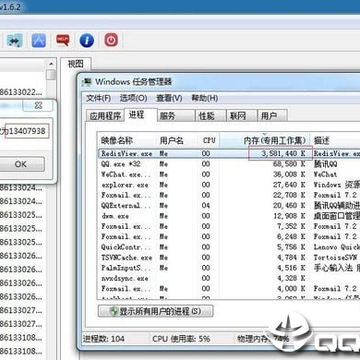The width and height of the screenshot is (360, 360).
Task: Click the 13407938 value in the dialog
Action: (x=27, y=131)
